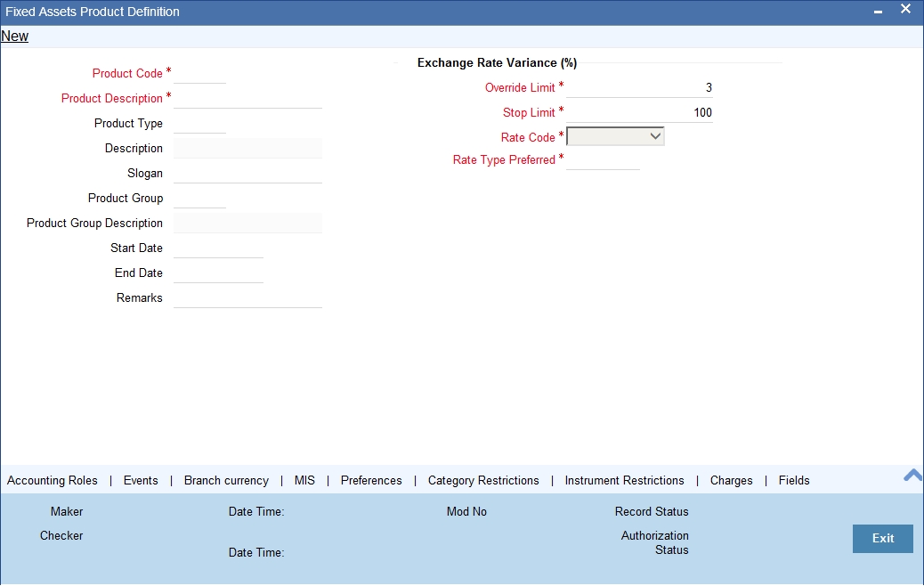This screenshot has height=586, width=924.
Task: Click the Exit button
Action: point(883,538)
